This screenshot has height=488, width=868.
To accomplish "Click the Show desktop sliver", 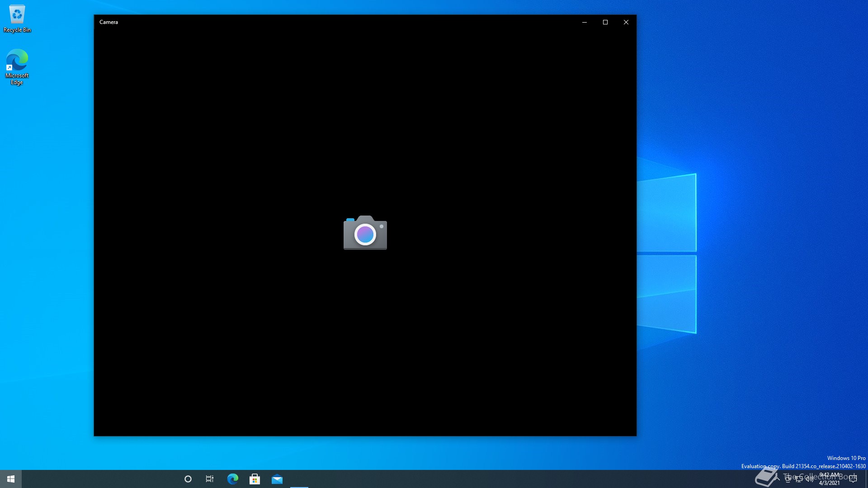I will (x=866, y=479).
